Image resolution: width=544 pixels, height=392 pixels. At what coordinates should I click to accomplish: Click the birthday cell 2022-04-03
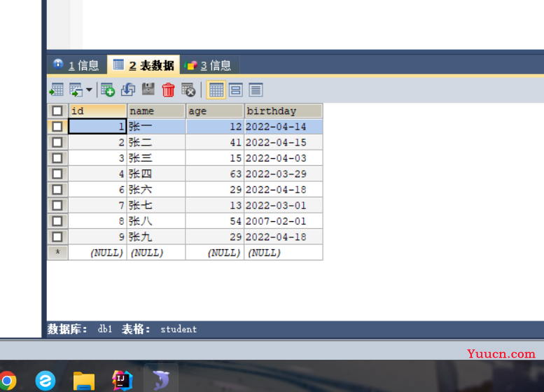(x=284, y=158)
